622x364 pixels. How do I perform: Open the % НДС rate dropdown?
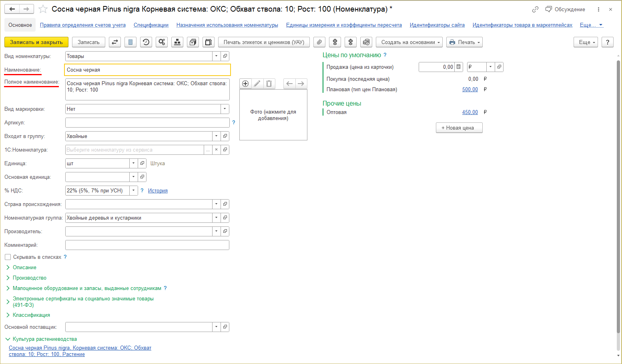coord(134,191)
